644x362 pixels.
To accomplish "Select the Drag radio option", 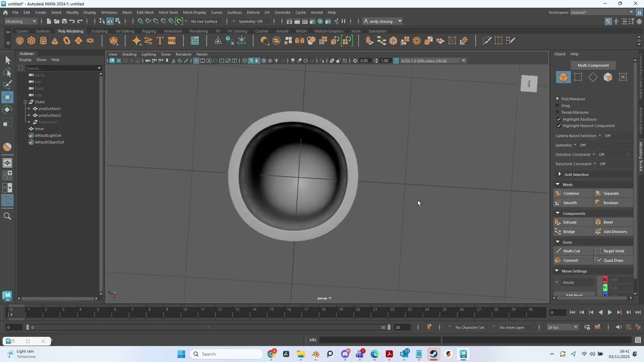I will click(x=557, y=106).
